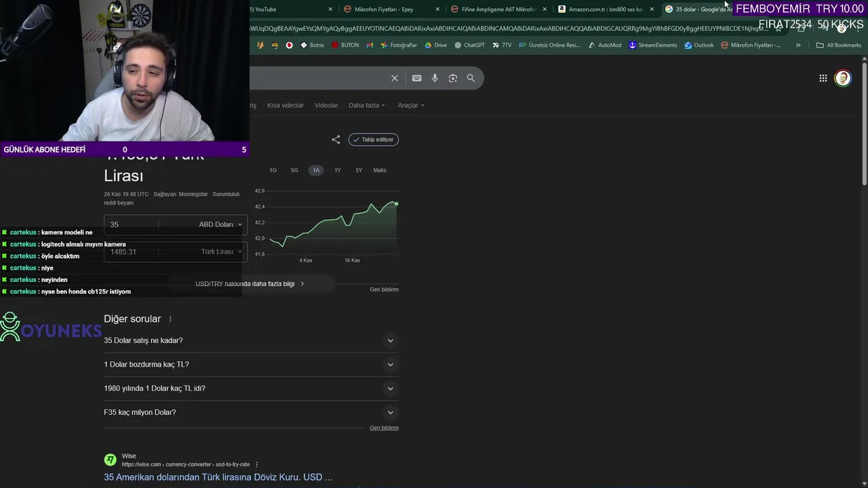Open the Mikrofon Fiyatları bookmark
Viewport: 868px width, 488px height.
[x=751, y=45]
